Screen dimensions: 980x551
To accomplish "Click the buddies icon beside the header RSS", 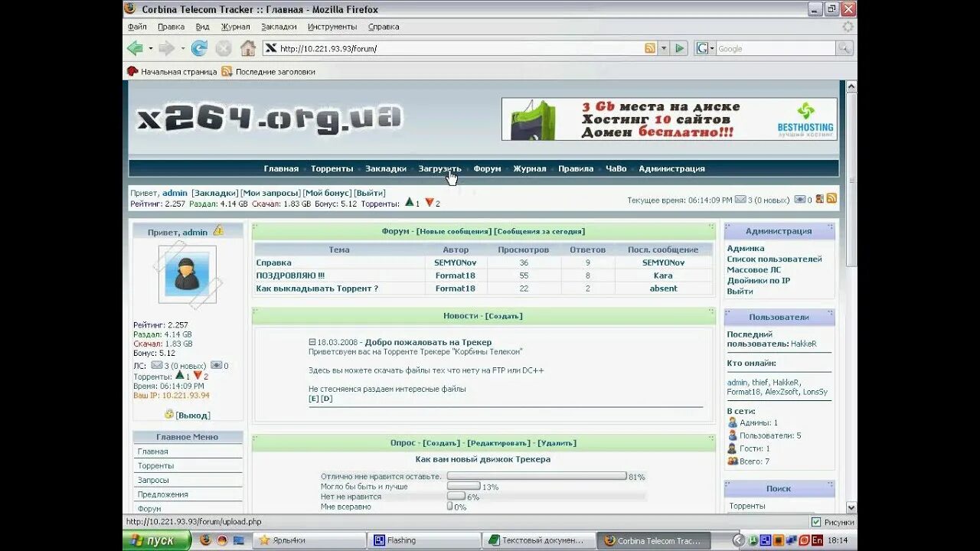I will pos(819,199).
